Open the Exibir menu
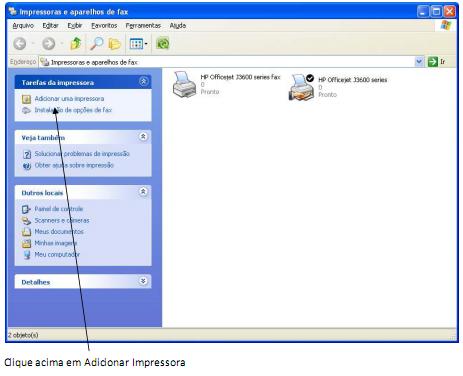This screenshot has width=463, height=376. click(x=75, y=26)
